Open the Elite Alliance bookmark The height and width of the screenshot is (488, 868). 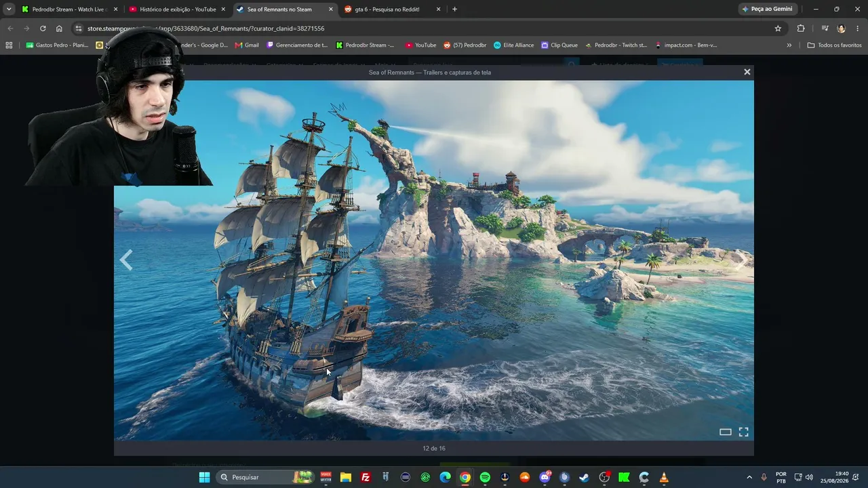tap(513, 45)
